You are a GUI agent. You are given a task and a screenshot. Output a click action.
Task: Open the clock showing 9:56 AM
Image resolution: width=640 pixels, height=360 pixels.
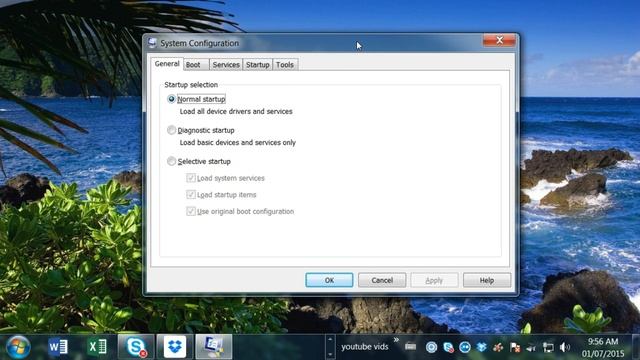click(x=603, y=347)
